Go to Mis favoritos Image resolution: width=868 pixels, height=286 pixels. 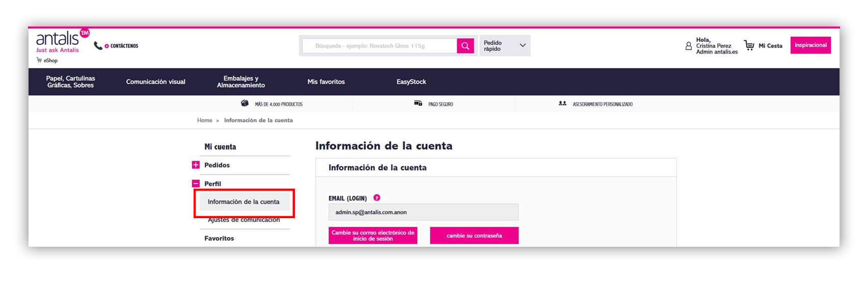pos(326,82)
